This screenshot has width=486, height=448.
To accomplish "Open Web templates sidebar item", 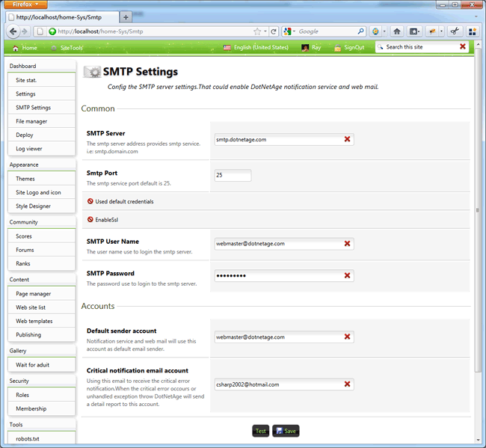I will point(42,321).
